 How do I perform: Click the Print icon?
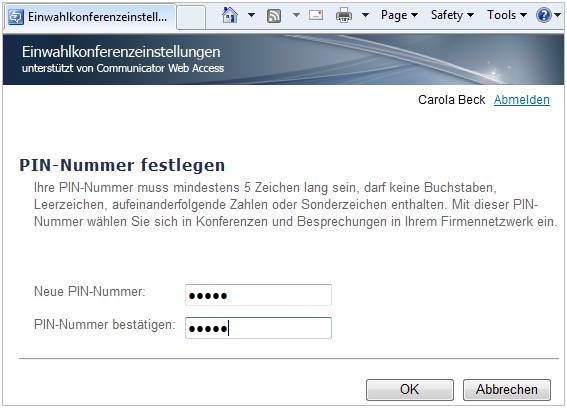click(x=344, y=15)
